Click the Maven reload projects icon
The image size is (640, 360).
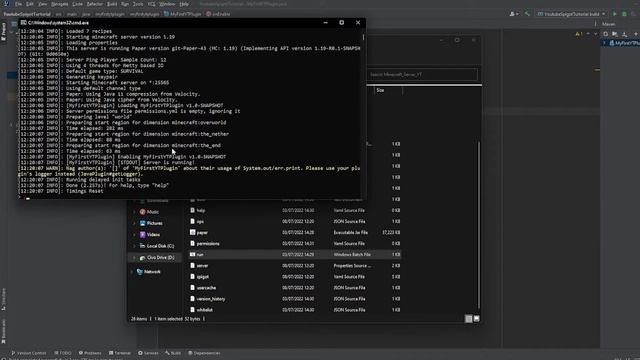606,34
